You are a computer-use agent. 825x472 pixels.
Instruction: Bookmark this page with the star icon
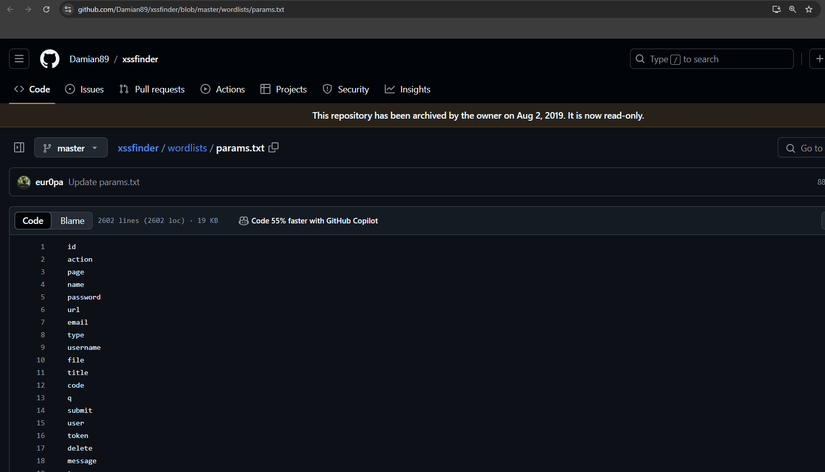(x=809, y=9)
